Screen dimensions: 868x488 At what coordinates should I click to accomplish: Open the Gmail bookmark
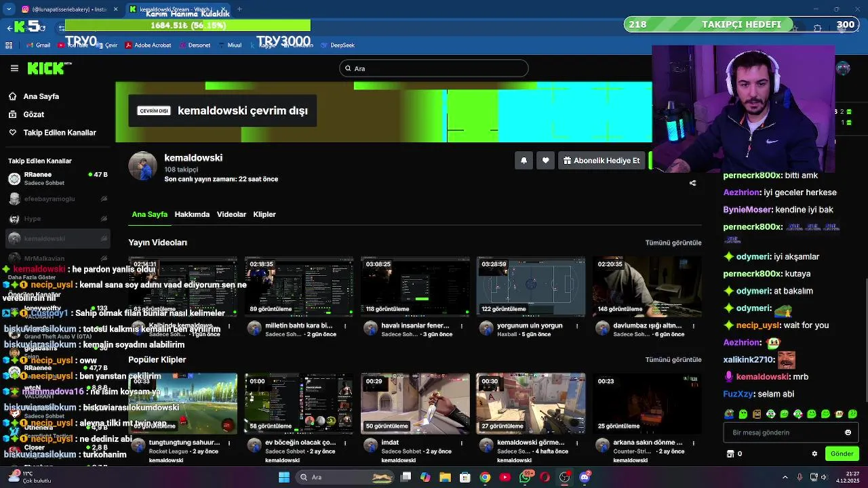(x=39, y=45)
